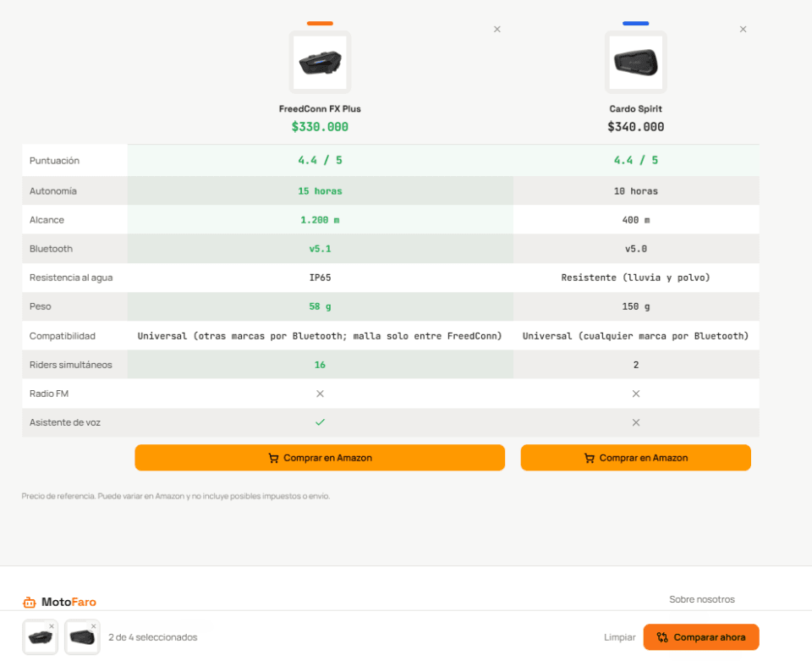Screen dimensions: 812x661
Task: Click FreedConn price $330.000
Action: click(x=320, y=127)
